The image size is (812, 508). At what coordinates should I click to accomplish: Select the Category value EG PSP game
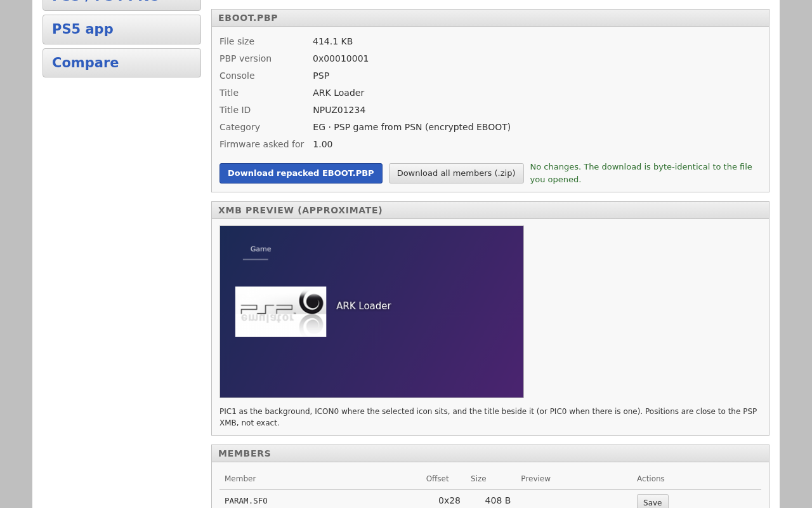coord(412,127)
